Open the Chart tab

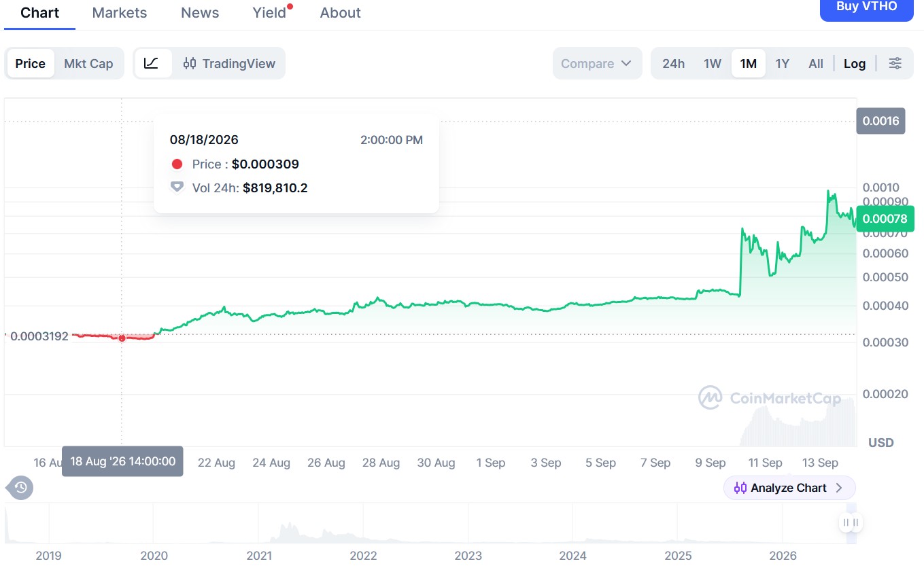40,13
